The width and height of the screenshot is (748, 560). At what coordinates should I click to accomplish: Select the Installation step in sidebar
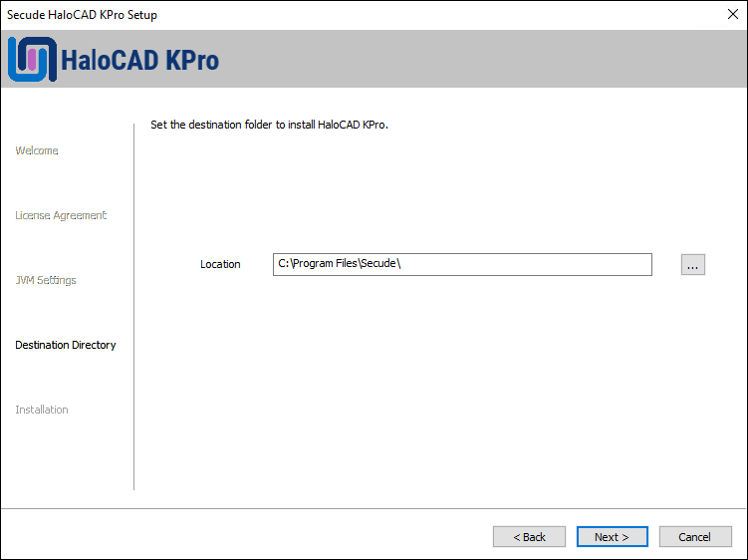coord(42,410)
